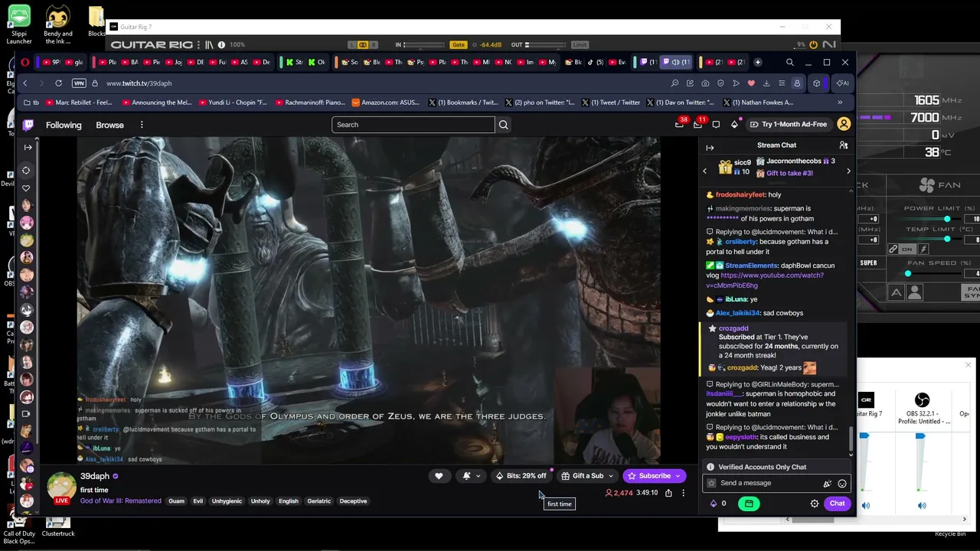Click the Bits 29% off button
The height and width of the screenshot is (551, 980).
point(521,476)
